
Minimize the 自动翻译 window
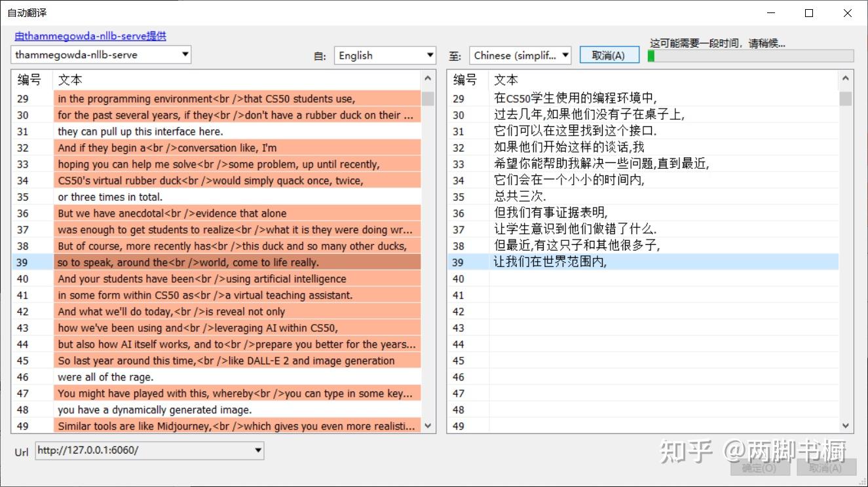770,13
